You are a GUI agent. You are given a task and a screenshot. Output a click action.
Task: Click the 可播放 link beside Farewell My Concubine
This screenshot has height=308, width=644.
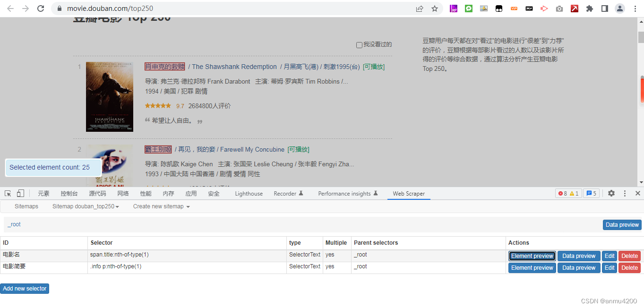(298, 149)
